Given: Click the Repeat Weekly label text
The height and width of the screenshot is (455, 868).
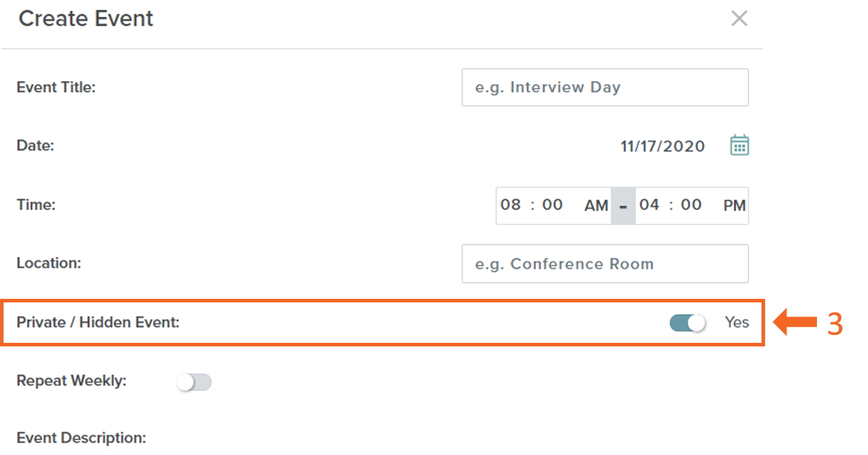Looking at the screenshot, I should click(72, 380).
